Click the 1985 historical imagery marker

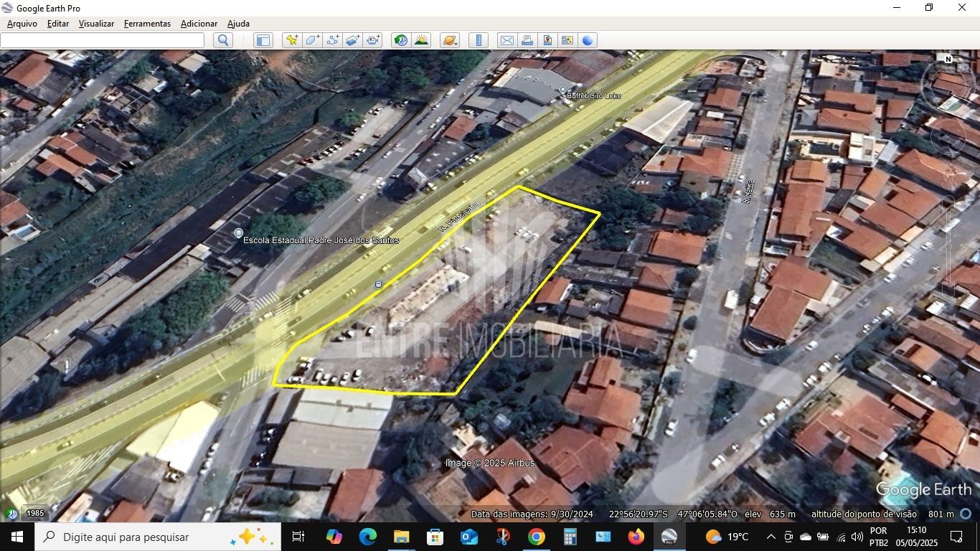click(34, 513)
